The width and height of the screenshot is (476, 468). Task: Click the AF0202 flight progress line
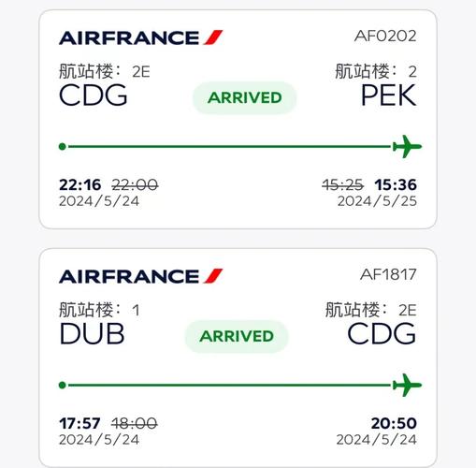click(x=230, y=146)
